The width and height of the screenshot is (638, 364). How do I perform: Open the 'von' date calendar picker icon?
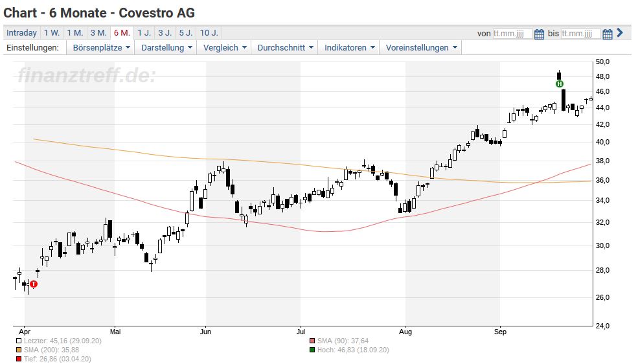coord(539,34)
